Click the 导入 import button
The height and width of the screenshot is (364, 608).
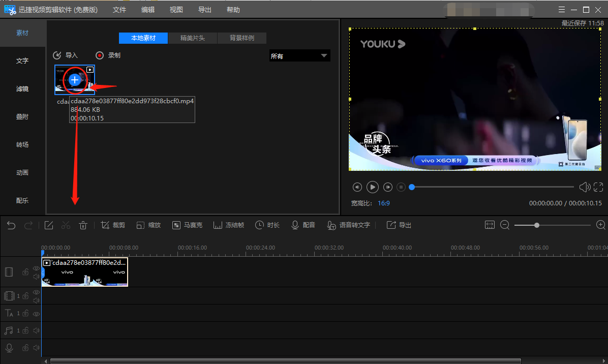pos(66,55)
